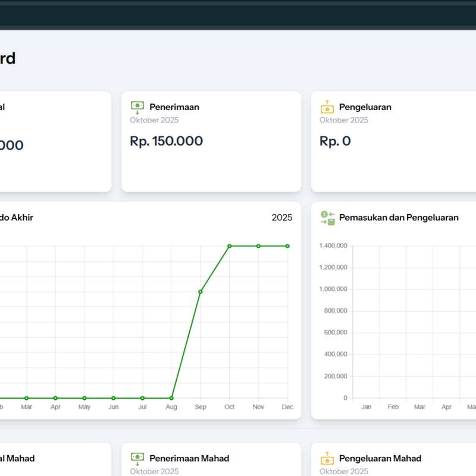
Task: Select the Jul data point on line chart
Action: (x=142, y=398)
